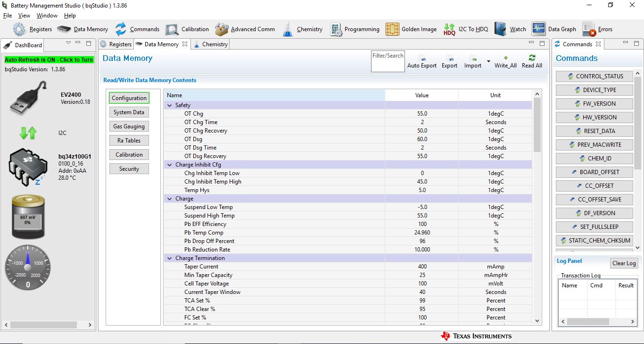Maximize the Data Memory view
The width and height of the screenshot is (644, 344).
541,43
